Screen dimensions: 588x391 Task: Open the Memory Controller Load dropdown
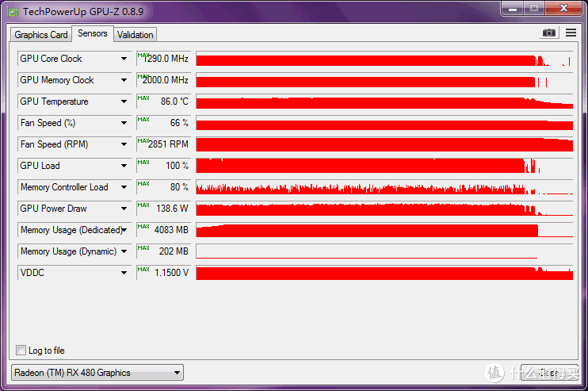124,187
